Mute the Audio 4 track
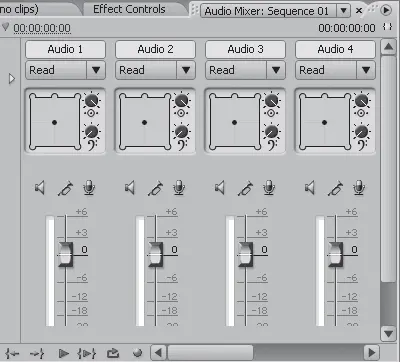 click(x=310, y=188)
